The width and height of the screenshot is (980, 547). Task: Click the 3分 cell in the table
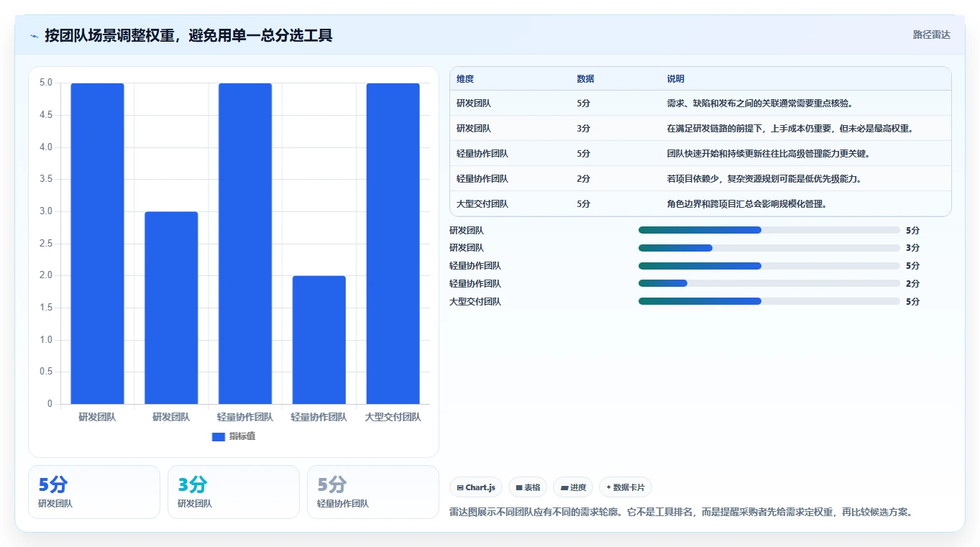tap(583, 129)
